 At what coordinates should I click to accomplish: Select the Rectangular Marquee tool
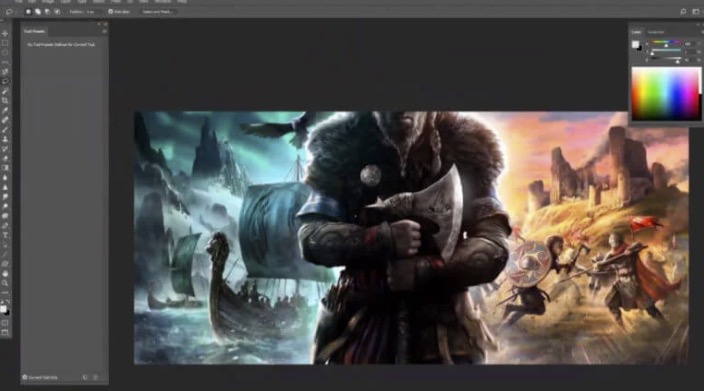[5, 43]
